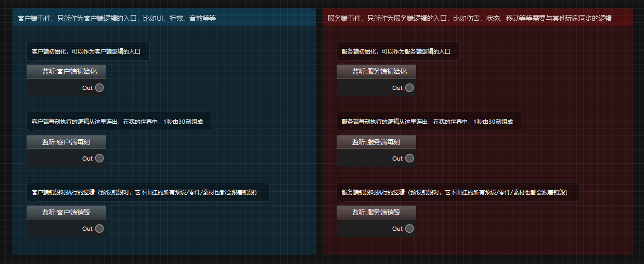Click comment 客户端销毁时执行的逻辑
644x264 pixels.
pos(148,192)
